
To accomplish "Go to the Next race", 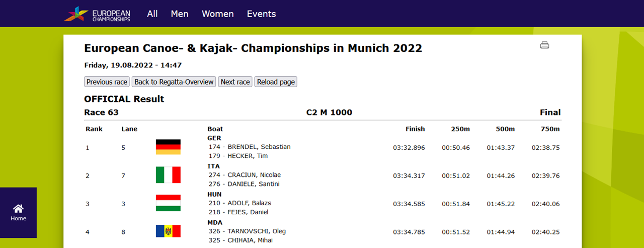I will click(x=235, y=82).
